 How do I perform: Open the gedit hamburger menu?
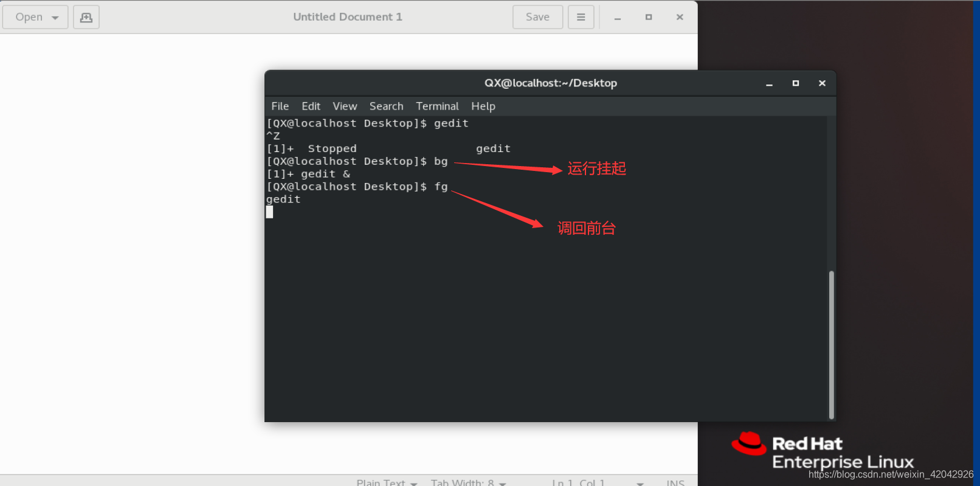click(x=581, y=17)
